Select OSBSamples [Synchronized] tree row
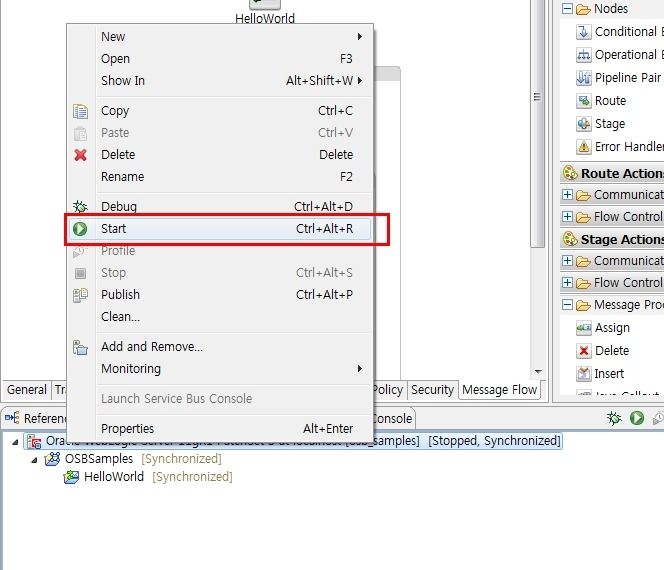The image size is (664, 570). (x=133, y=459)
